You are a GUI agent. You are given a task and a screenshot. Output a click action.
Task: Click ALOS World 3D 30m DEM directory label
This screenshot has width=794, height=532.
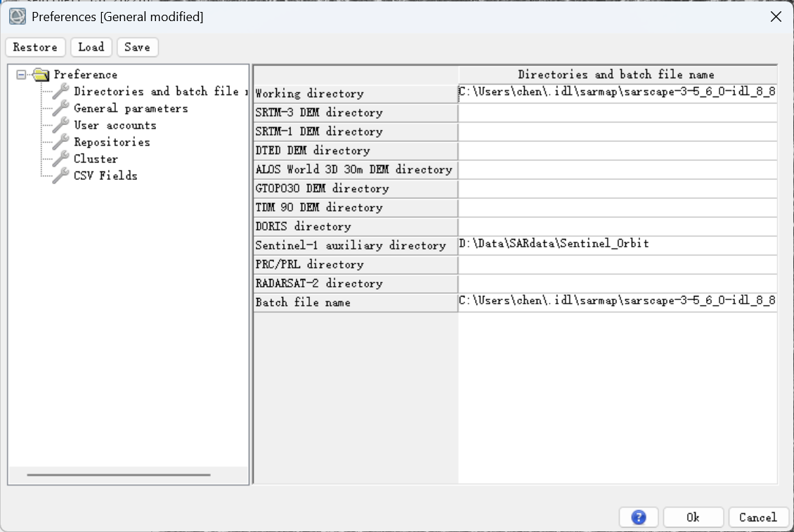pyautogui.click(x=356, y=170)
